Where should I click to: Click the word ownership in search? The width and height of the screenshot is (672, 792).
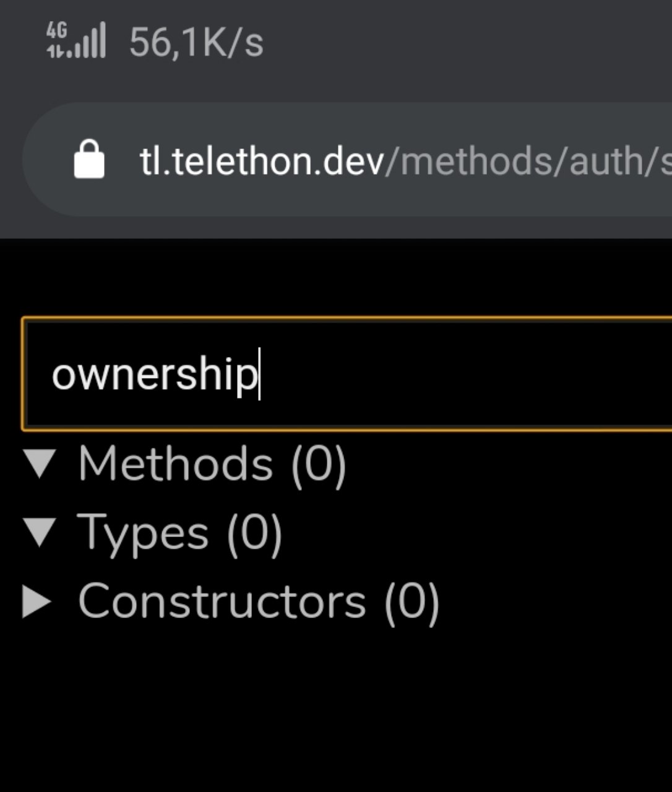pyautogui.click(x=153, y=374)
